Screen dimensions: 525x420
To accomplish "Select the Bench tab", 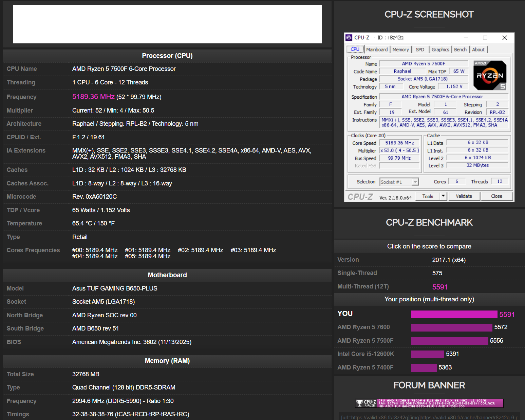I will 460,49.
